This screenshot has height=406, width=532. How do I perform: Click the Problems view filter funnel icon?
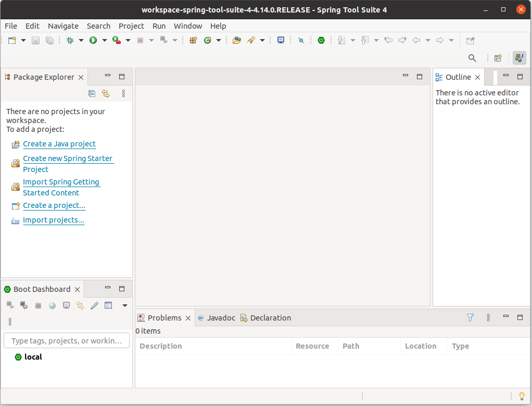[470, 318]
